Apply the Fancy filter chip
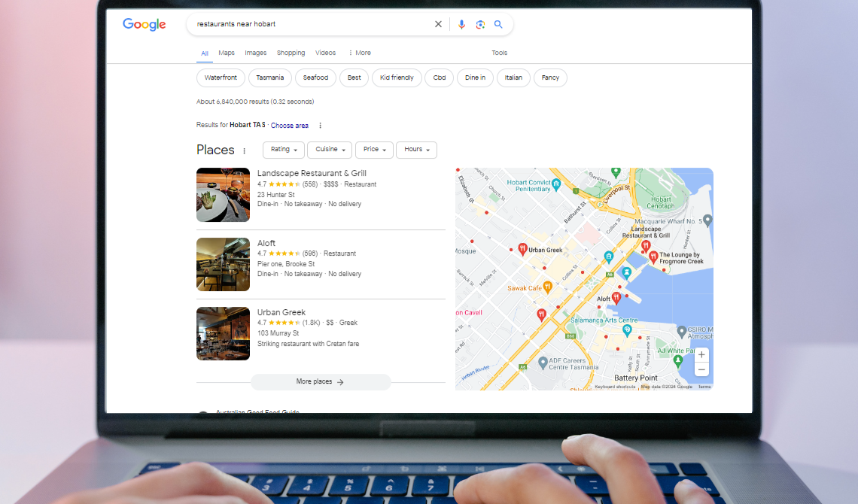The image size is (858, 504). [x=550, y=77]
